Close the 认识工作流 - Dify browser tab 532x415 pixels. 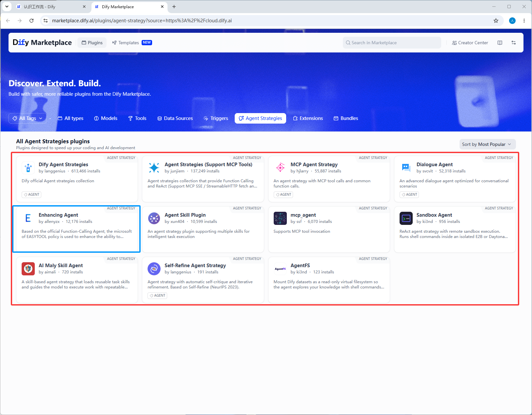click(84, 7)
